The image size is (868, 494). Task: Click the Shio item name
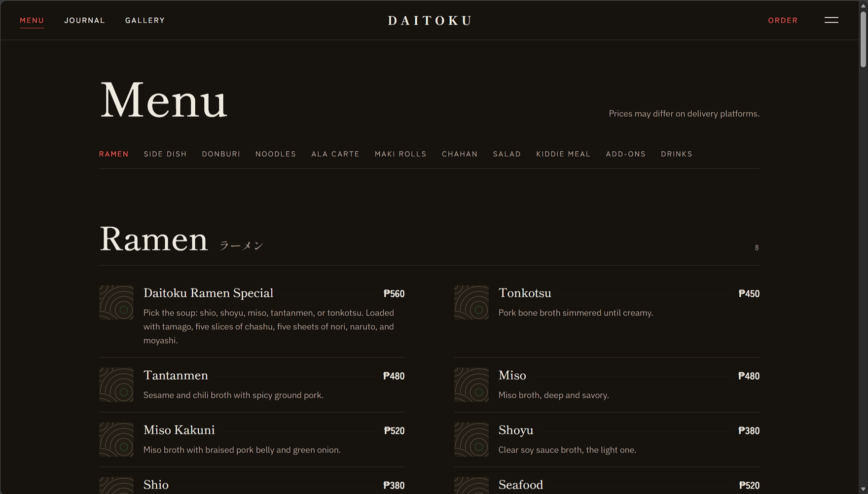(156, 485)
